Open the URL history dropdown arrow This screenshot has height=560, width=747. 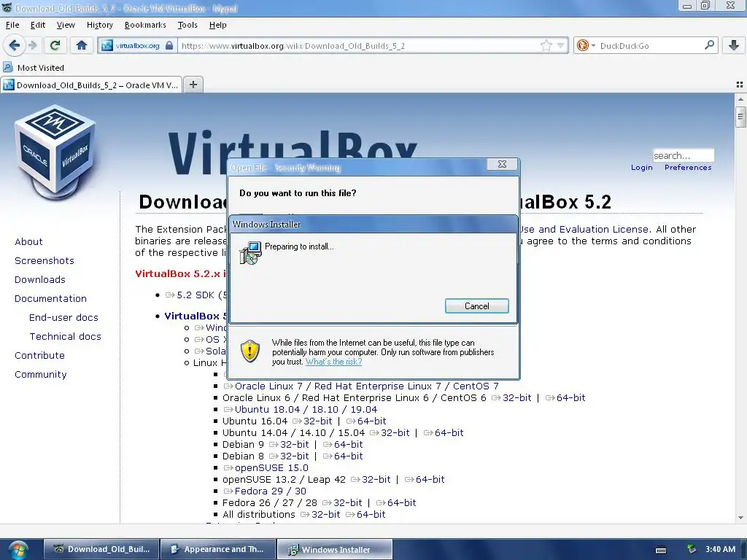pos(560,46)
